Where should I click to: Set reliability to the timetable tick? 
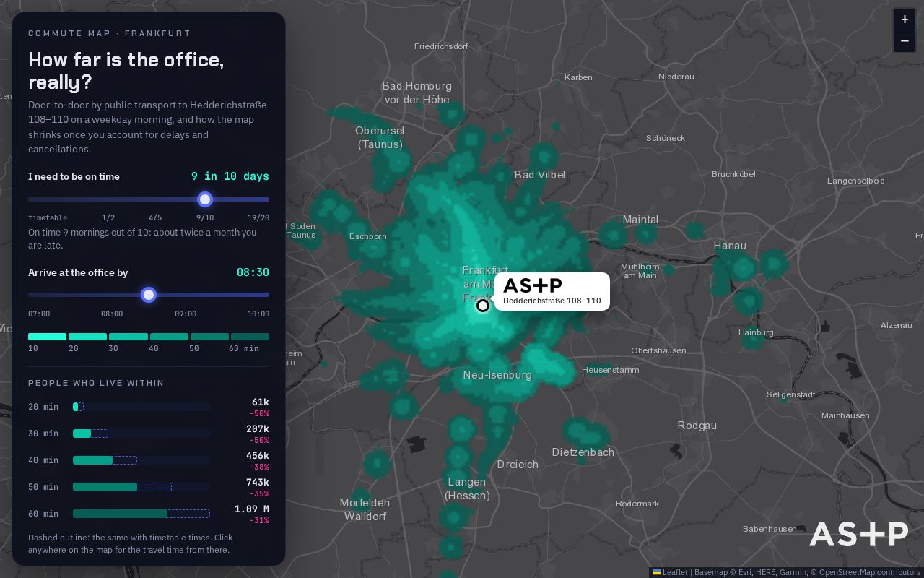pos(48,217)
